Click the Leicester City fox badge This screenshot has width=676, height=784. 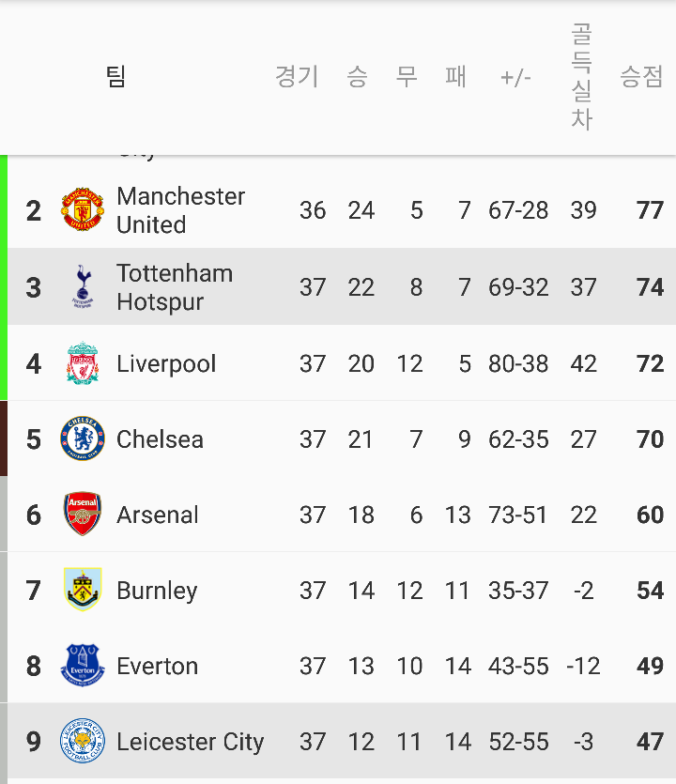pyautogui.click(x=83, y=741)
